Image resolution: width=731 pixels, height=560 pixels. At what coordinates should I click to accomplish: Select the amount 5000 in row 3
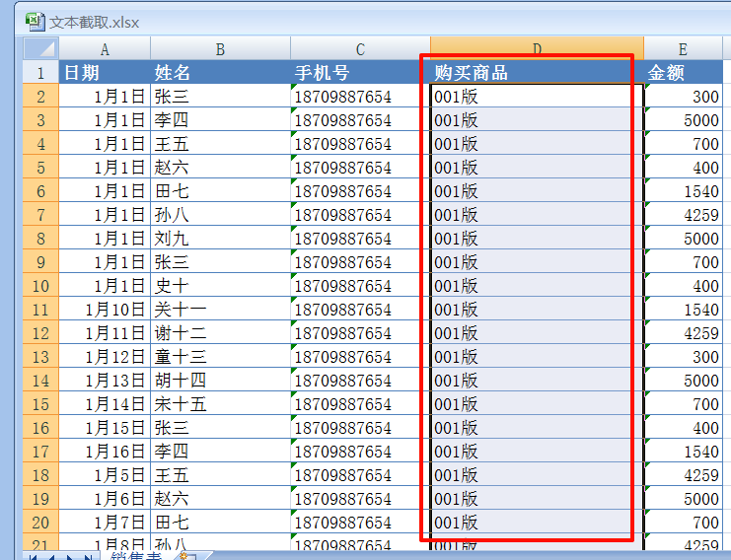pos(683,119)
